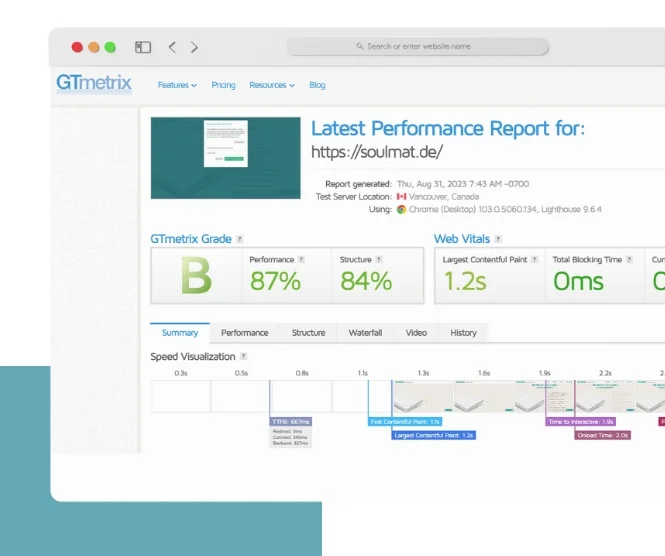Click the help icon next to Web Vitals
The width and height of the screenshot is (665, 556).
pos(498,239)
